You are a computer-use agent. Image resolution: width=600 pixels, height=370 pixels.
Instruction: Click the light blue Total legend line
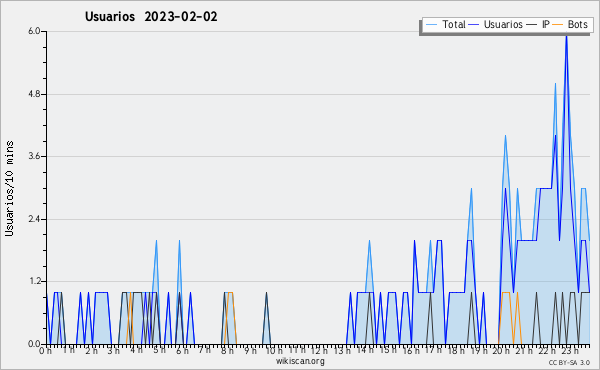click(431, 25)
